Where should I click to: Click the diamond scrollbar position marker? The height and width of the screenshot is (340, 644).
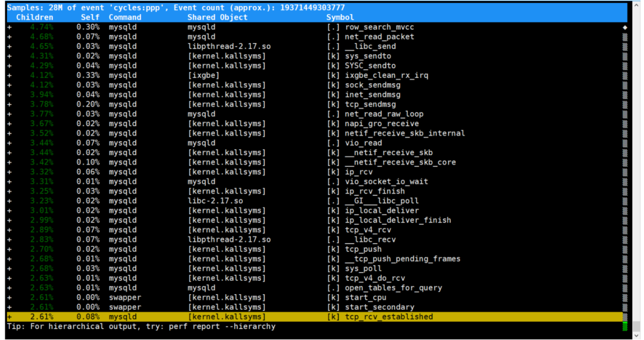625,28
